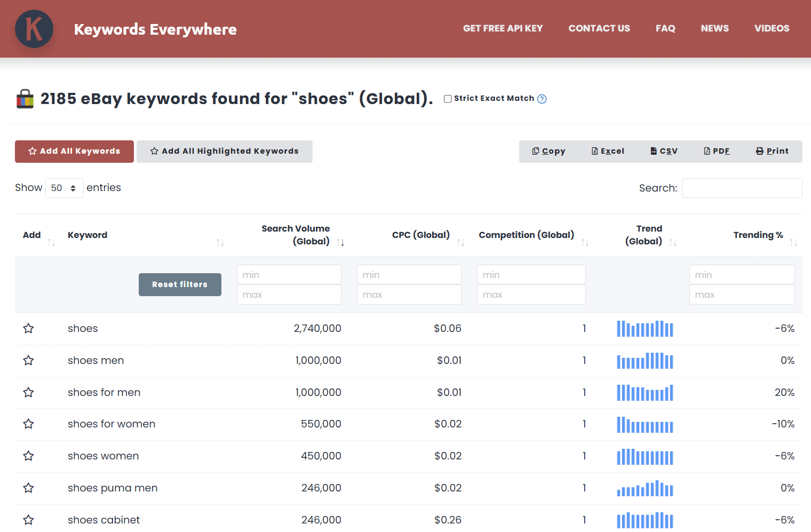This screenshot has width=811, height=532.
Task: View trend chart for "shoes for men"
Action: (x=645, y=392)
